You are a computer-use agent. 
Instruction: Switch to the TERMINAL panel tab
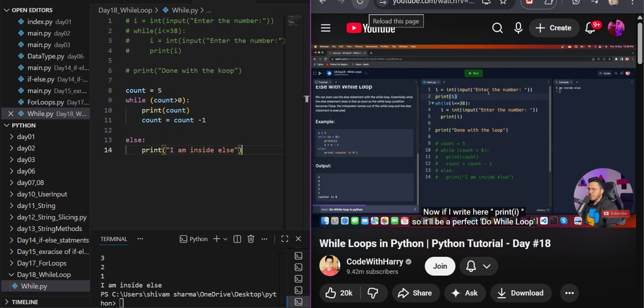pyautogui.click(x=114, y=239)
